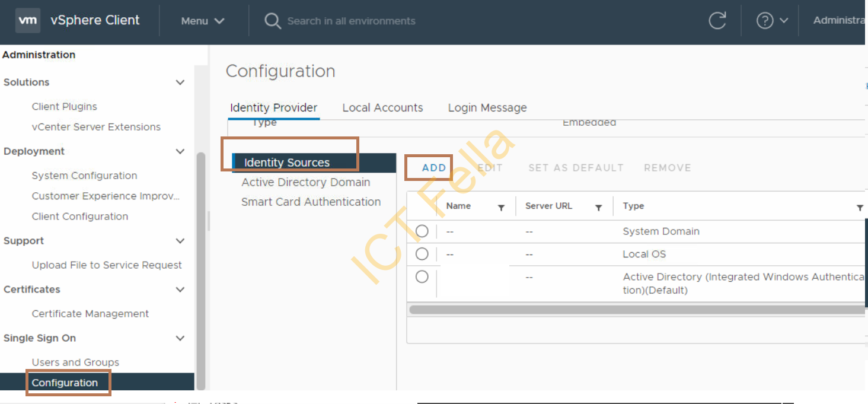The width and height of the screenshot is (868, 404).
Task: Click the REMOVE button
Action: click(x=668, y=168)
